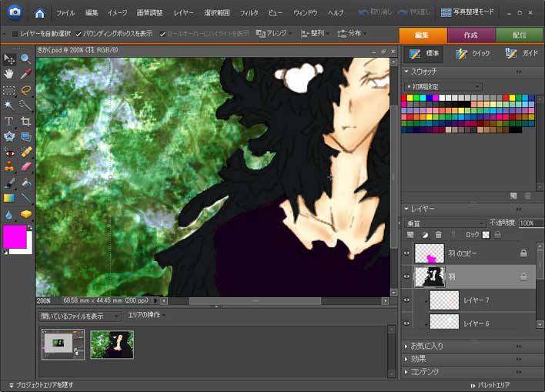Screen dimensions: 545x392
Task: Open the 分布 distribute dropdown
Action: point(351,33)
